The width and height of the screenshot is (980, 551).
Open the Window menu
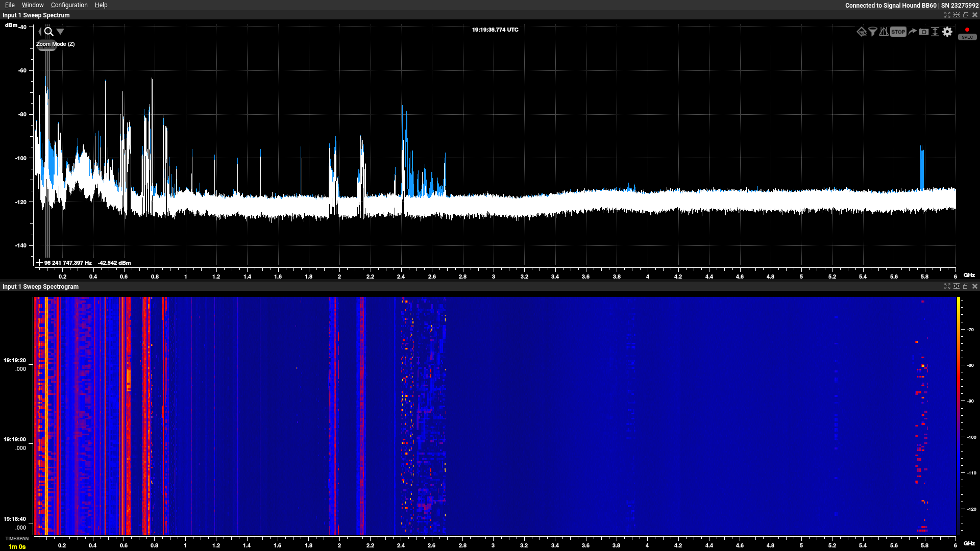click(33, 5)
